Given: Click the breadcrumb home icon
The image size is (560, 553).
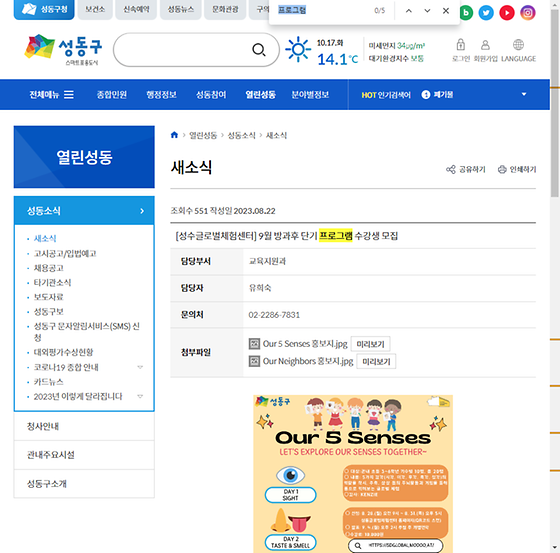Looking at the screenshot, I should (x=174, y=135).
